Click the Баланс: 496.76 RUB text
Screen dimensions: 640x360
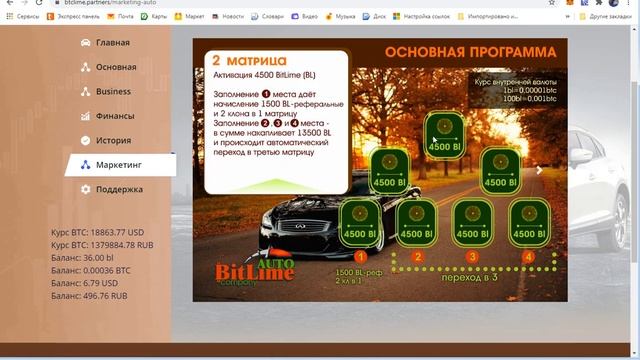coord(89,296)
